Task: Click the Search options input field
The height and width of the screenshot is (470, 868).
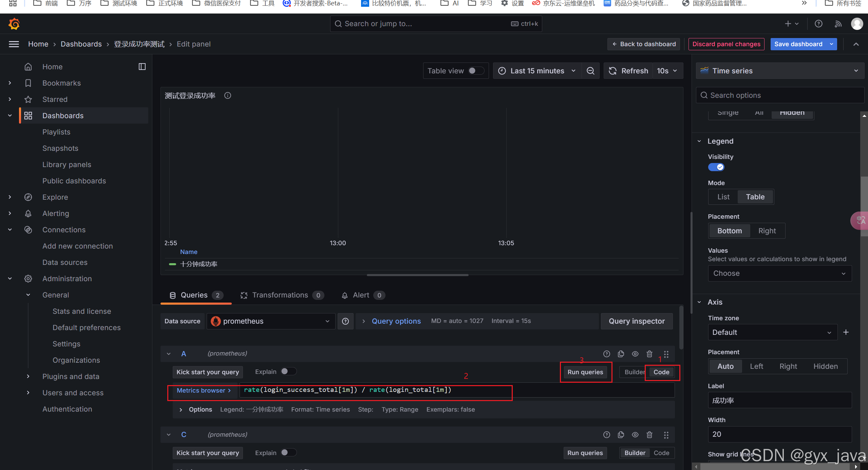Action: click(780, 95)
